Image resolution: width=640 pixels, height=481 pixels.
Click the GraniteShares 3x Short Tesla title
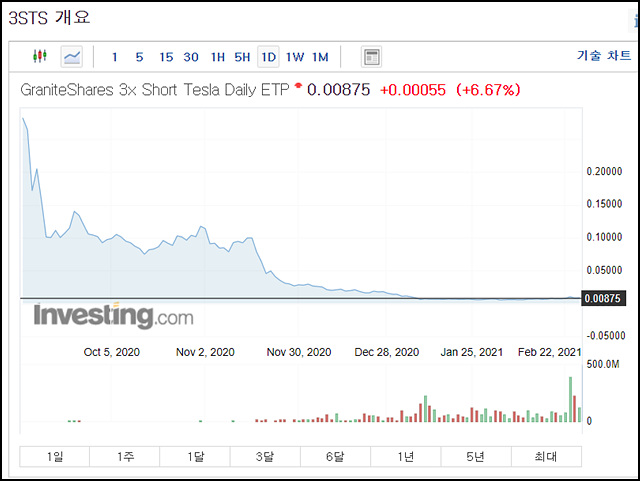point(155,90)
